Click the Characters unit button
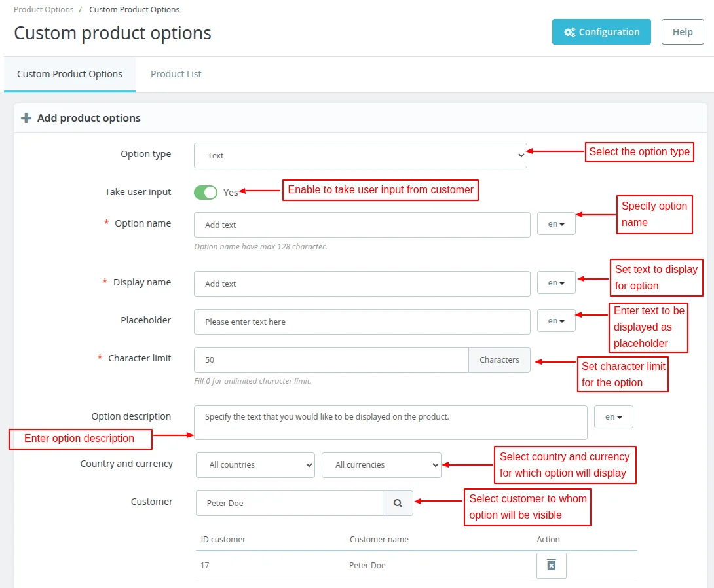This screenshot has width=714, height=588. click(498, 359)
